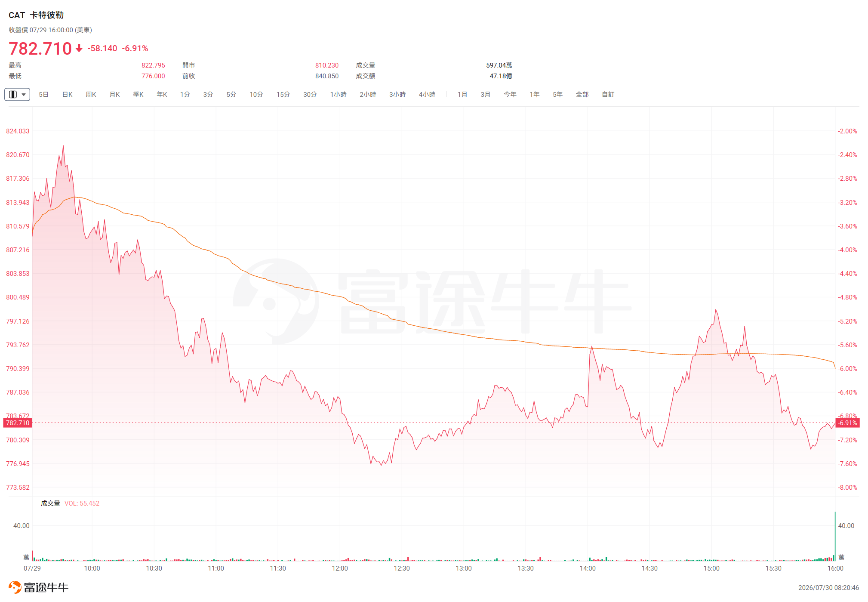The image size is (868, 602).
Task: Click the 開市 value 810.230
Action: coord(327,65)
